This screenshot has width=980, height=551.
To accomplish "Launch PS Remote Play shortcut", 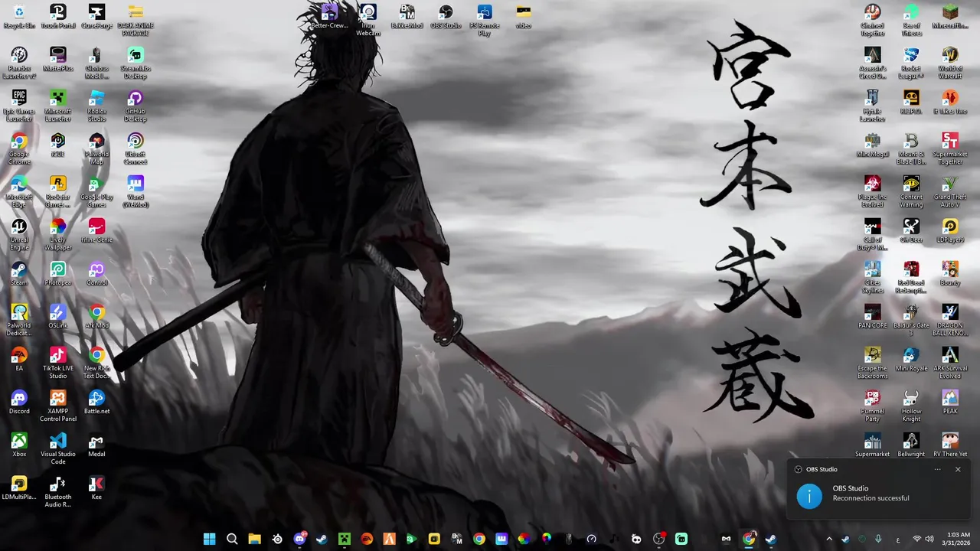I will pyautogui.click(x=485, y=21).
